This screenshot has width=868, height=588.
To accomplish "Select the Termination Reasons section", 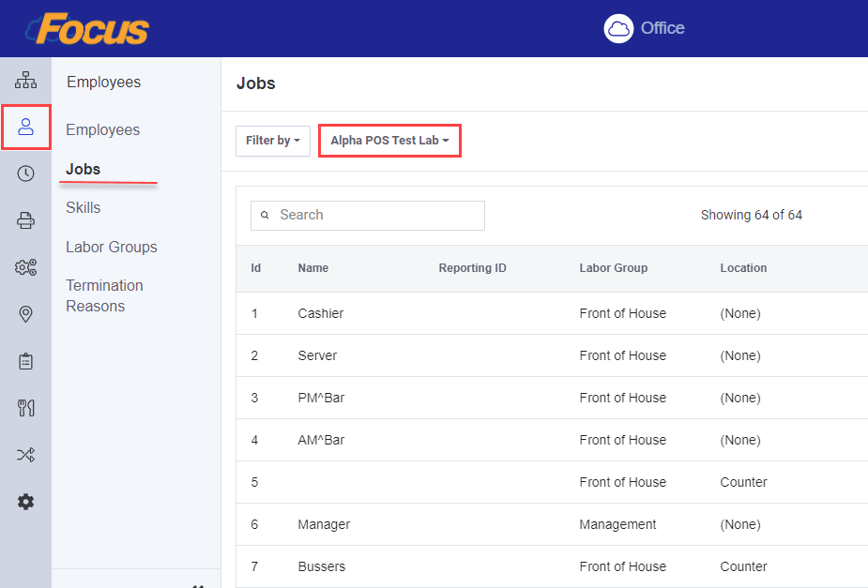I will point(104,294).
